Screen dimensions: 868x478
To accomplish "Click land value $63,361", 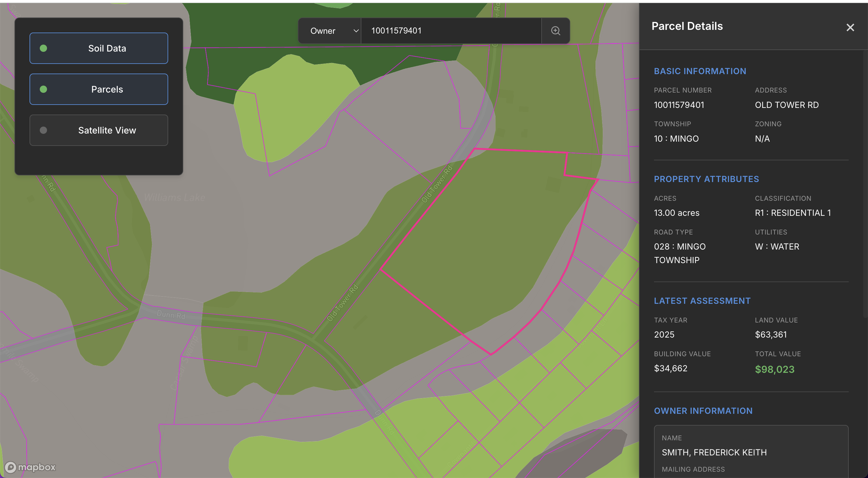I will click(771, 335).
